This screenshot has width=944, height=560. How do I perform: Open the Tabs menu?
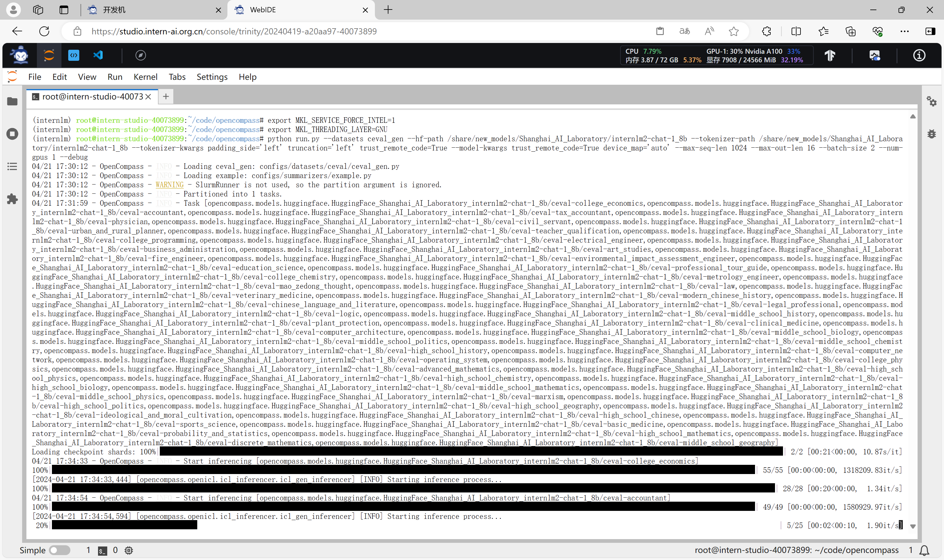[177, 77]
